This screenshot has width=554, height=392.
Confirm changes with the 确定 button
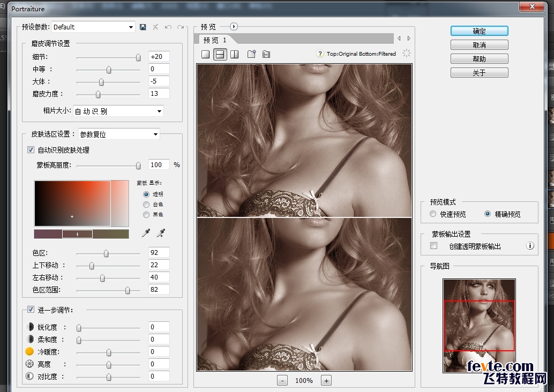(479, 31)
